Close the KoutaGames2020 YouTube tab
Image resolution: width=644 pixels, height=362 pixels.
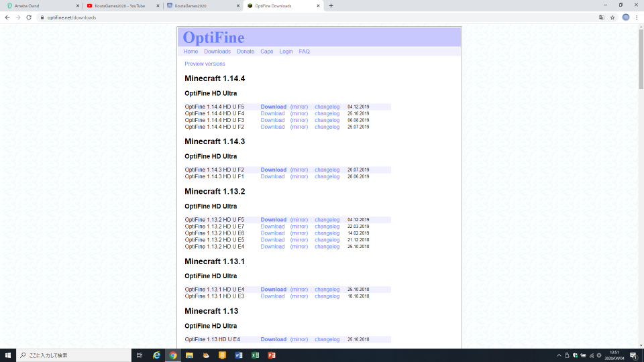158,6
